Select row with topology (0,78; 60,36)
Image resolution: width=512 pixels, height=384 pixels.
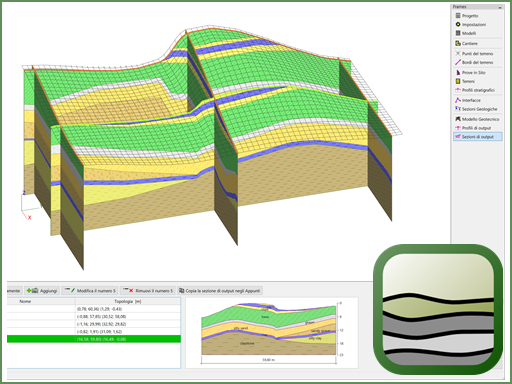click(x=94, y=309)
